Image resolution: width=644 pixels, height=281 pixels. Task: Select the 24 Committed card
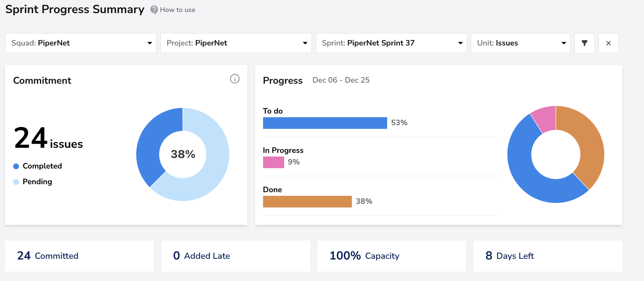(x=79, y=256)
